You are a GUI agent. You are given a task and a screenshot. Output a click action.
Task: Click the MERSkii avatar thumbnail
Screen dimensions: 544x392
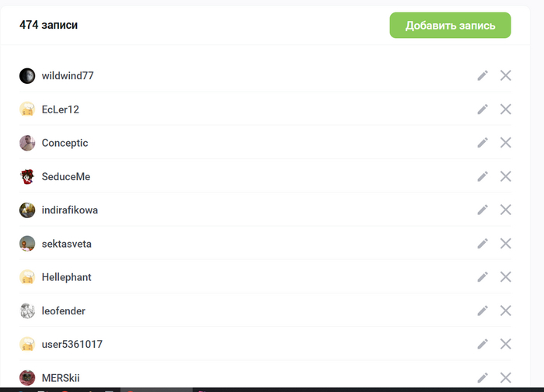coord(27,378)
